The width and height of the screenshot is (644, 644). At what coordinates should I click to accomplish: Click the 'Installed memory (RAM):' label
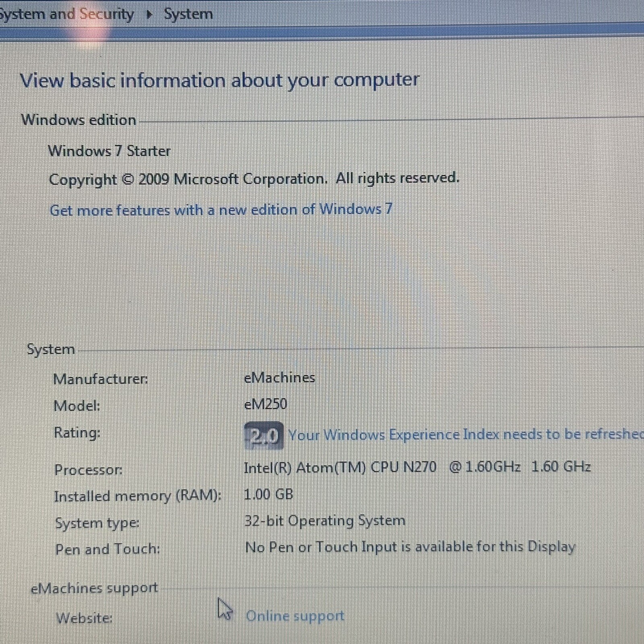138,496
